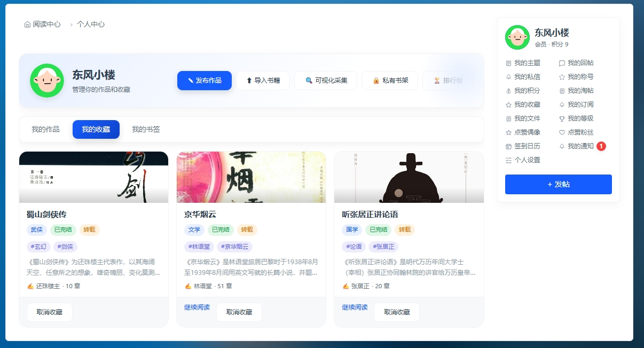Click the 听张居正讲论语 book title

tap(370, 215)
